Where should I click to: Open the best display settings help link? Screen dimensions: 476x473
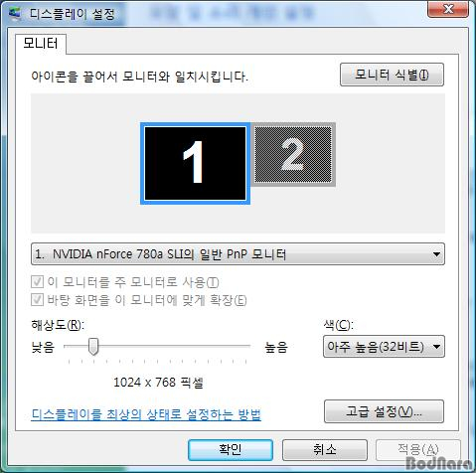point(146,414)
